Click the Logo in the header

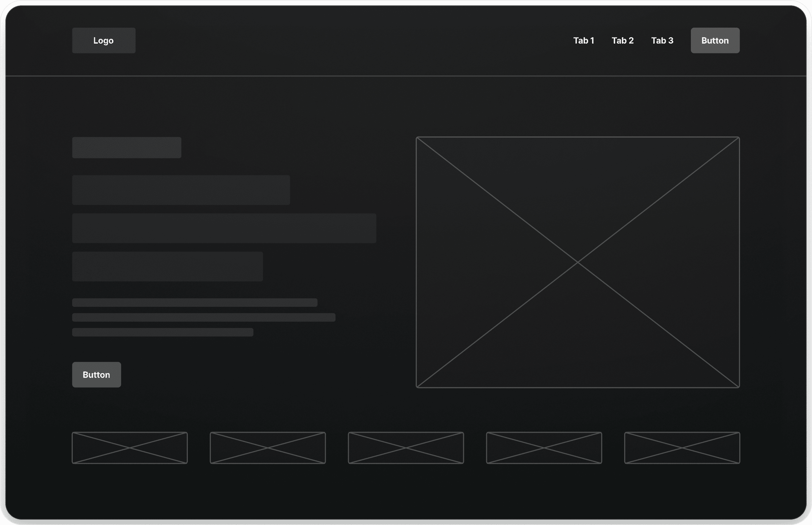(x=104, y=41)
